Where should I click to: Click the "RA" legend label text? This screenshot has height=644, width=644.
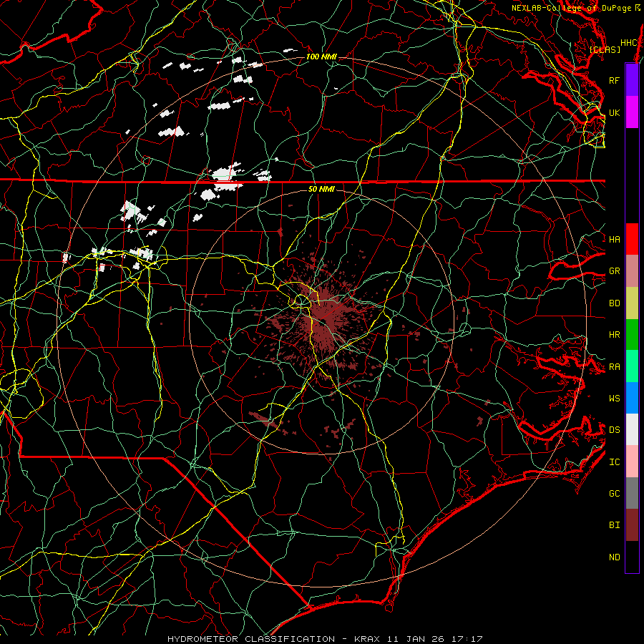click(615, 367)
